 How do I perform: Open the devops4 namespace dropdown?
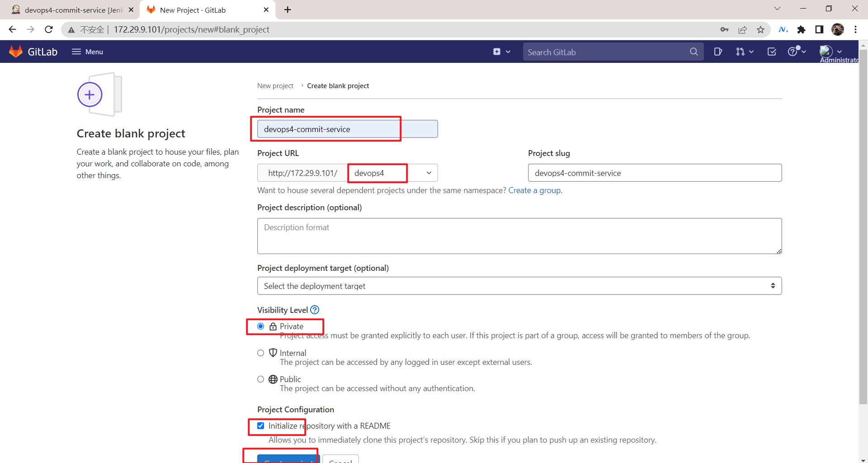point(392,173)
